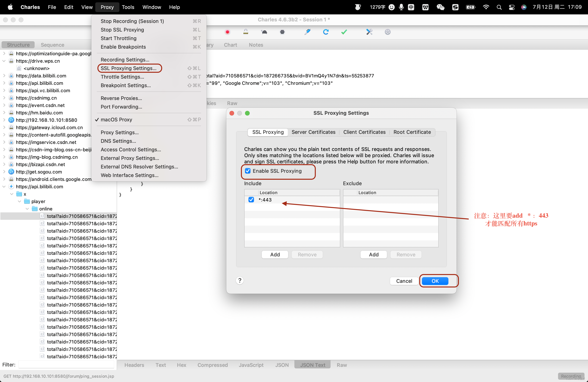Click the pen Compose toolbar icon
Screen dimensions: 588x382
click(307, 32)
